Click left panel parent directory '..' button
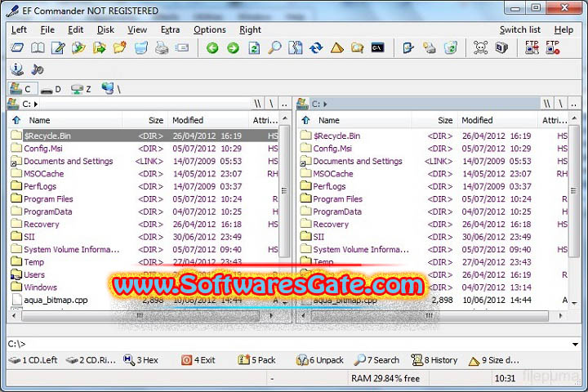The width and height of the screenshot is (588, 392). [284, 104]
